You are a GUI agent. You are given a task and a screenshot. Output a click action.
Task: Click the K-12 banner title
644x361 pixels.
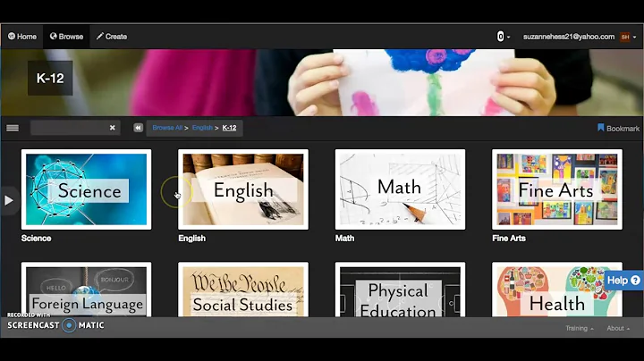pos(50,78)
